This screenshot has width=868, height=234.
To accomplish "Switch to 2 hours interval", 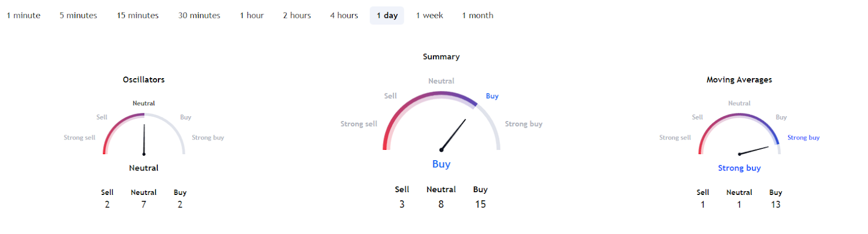I will pyautogui.click(x=297, y=16).
